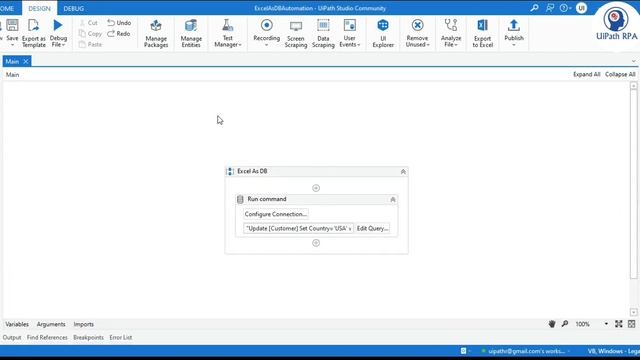Click the UI user profile avatar

[581, 8]
